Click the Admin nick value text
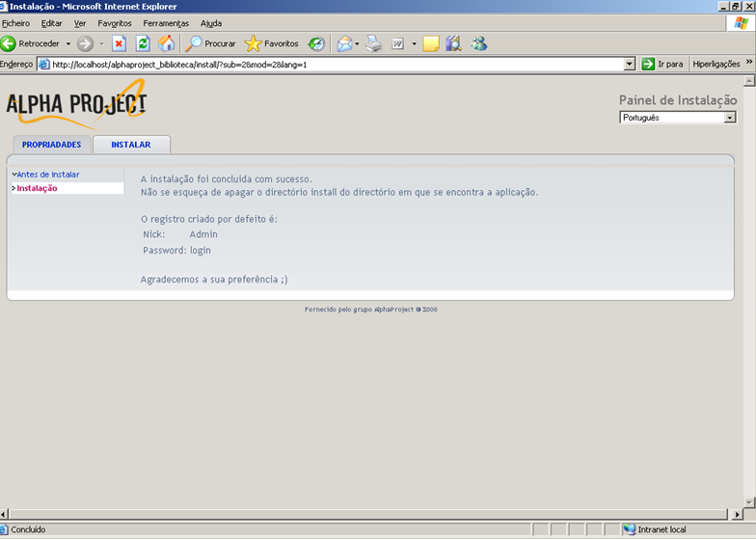Screen dimensions: 756x540 [x=203, y=234]
